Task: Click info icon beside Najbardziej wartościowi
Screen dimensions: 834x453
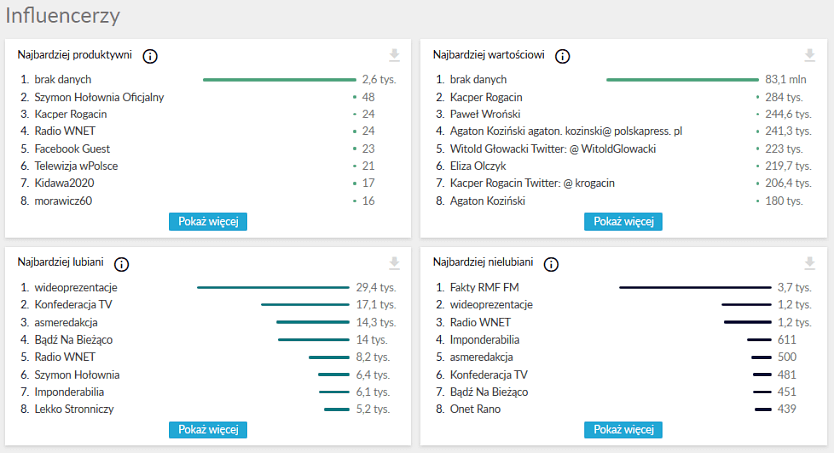Action: pyautogui.click(x=562, y=56)
